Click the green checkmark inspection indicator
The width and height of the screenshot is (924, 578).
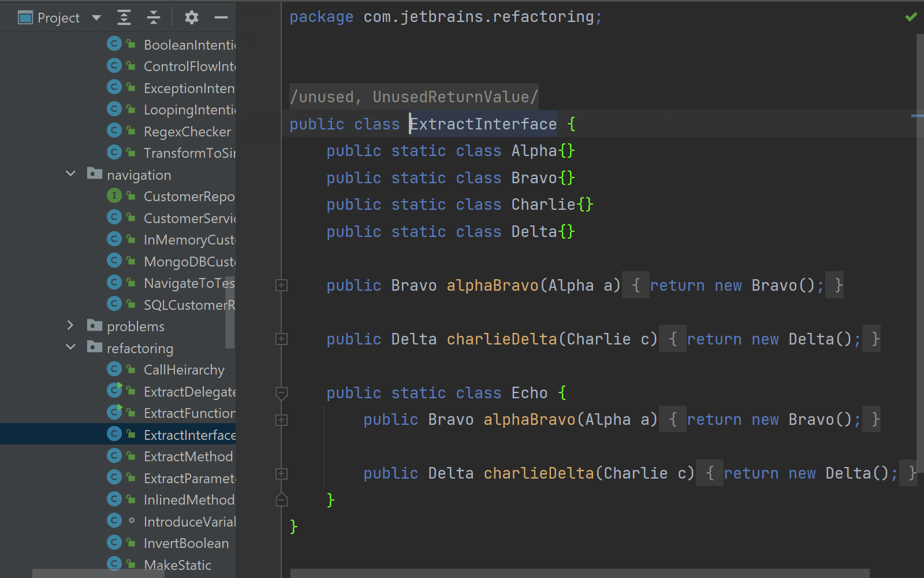pos(911,17)
